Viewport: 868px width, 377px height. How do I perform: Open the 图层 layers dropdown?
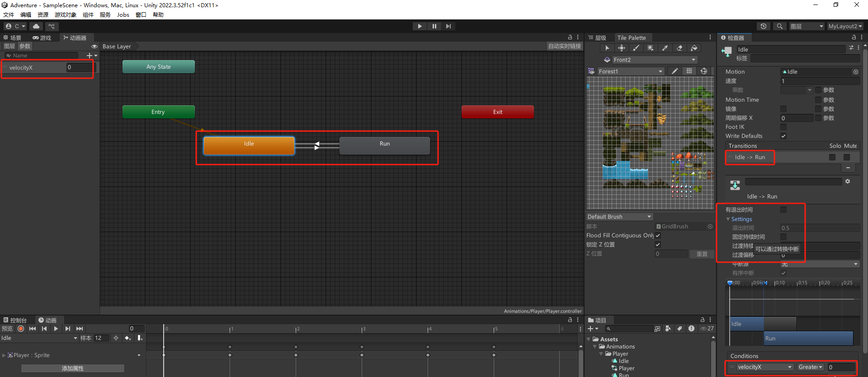click(807, 26)
